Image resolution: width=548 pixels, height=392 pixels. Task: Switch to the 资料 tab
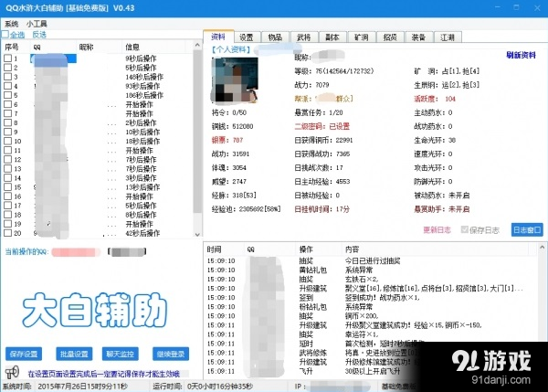[x=218, y=37]
